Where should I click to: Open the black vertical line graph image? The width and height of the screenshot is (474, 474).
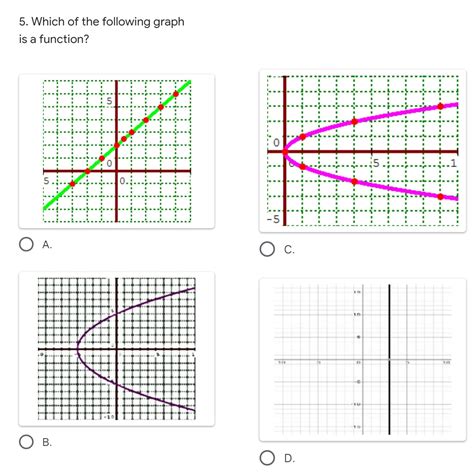pyautogui.click(x=363, y=359)
